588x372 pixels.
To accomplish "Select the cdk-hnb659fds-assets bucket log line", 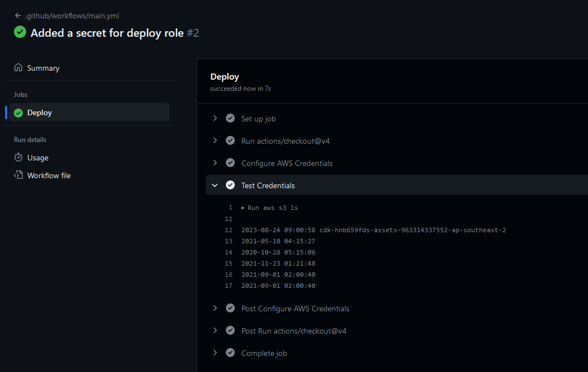I will coord(373,230).
